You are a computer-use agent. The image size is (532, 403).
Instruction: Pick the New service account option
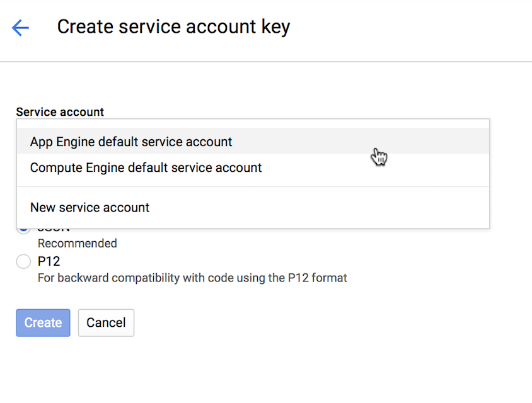tap(90, 207)
